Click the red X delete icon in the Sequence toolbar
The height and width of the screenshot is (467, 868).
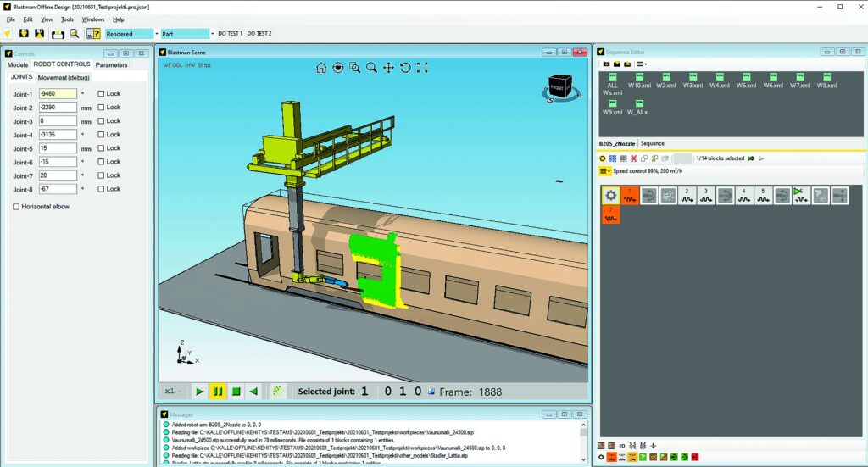click(x=634, y=158)
